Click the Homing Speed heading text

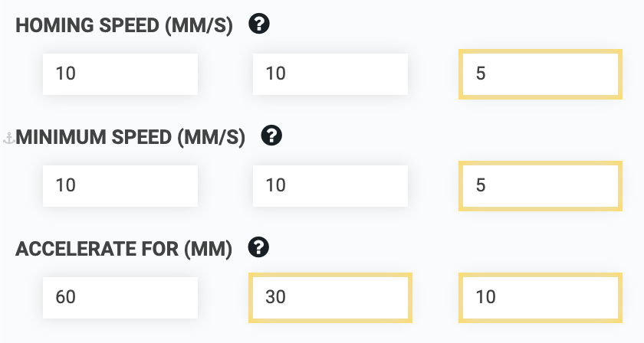124,25
